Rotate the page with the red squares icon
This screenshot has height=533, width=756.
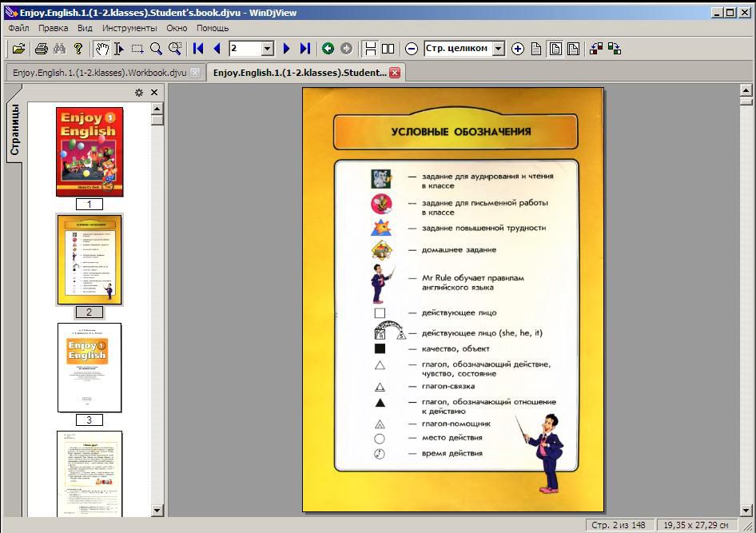click(x=596, y=49)
